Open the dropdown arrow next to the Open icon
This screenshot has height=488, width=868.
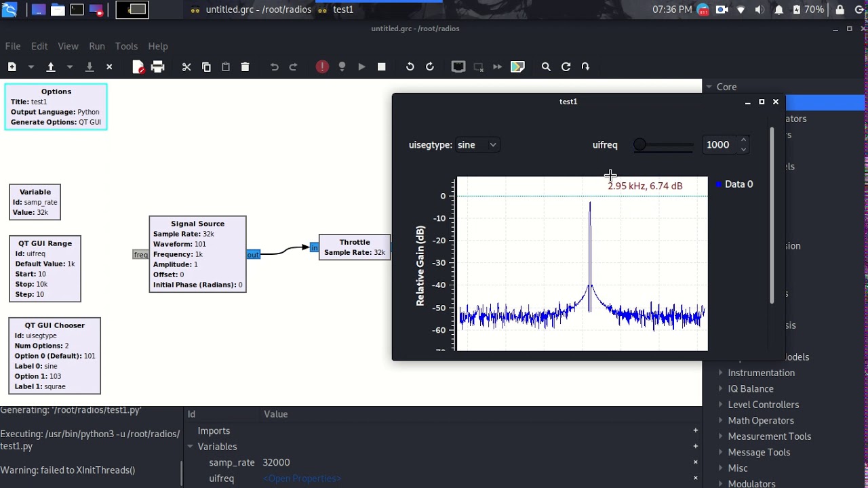(x=69, y=66)
